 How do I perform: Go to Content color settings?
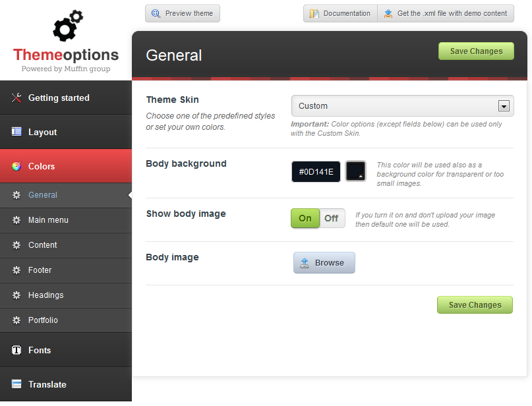tap(66, 245)
